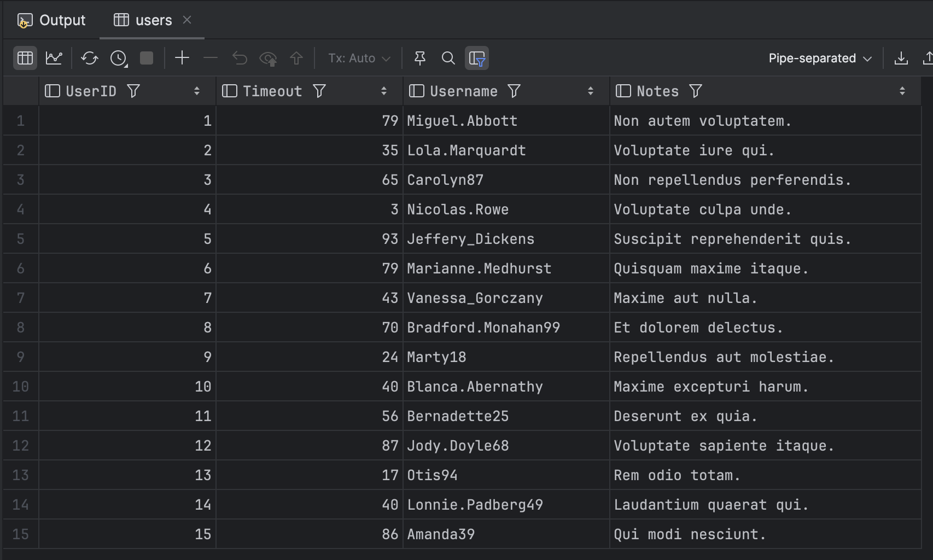Enable row filtering via the filter toolbar icon

(476, 58)
